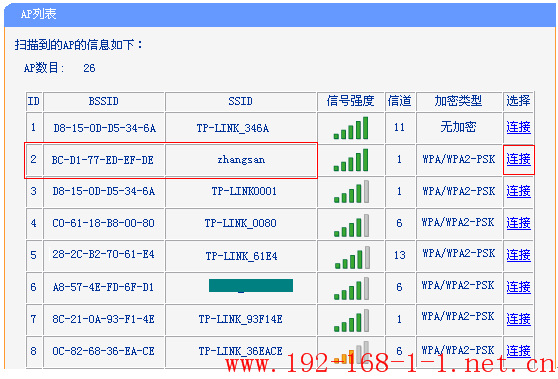558x379 pixels.
Task: Click the AP列表 panel title
Action: [38, 14]
